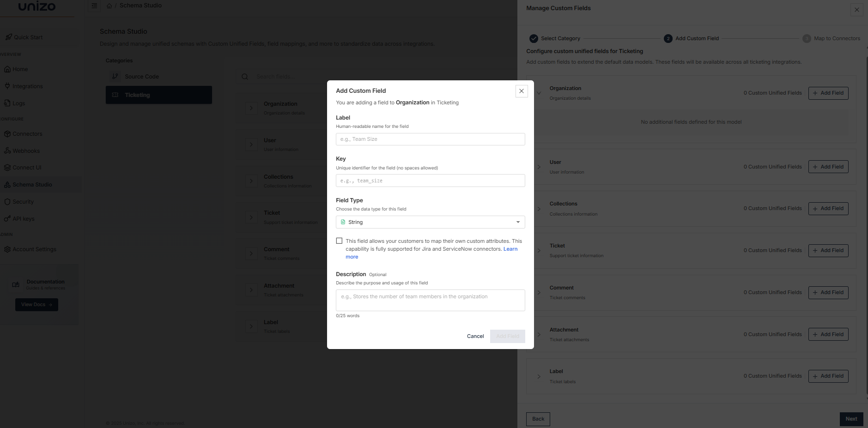Select the Webhooks sidebar icon
Image resolution: width=868 pixels, height=428 pixels.
tap(7, 151)
